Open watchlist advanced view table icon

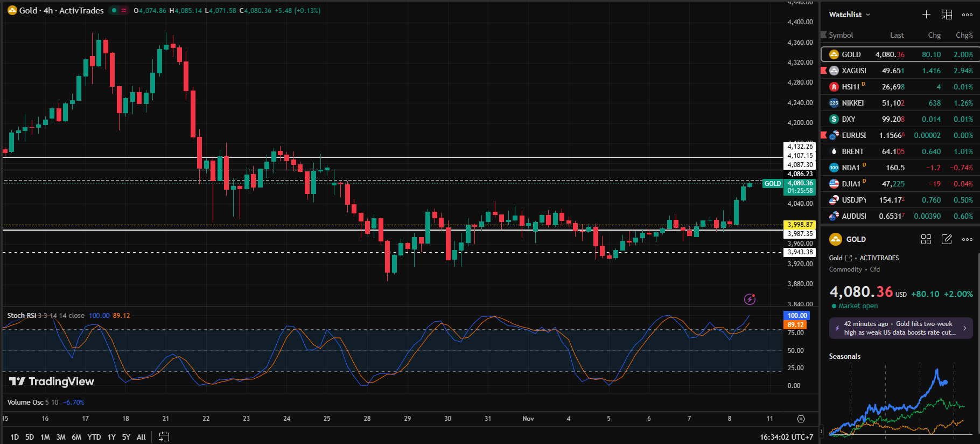tap(947, 15)
